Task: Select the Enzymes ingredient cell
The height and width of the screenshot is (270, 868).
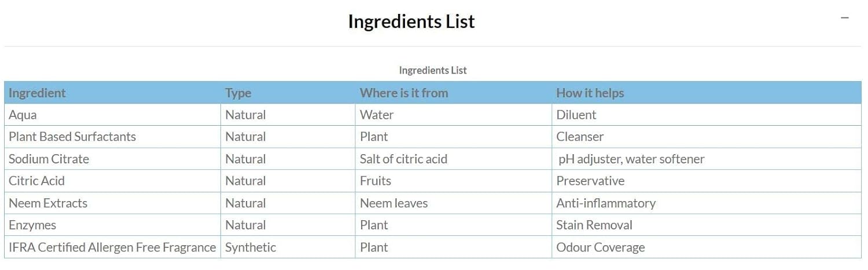Action: (x=32, y=225)
